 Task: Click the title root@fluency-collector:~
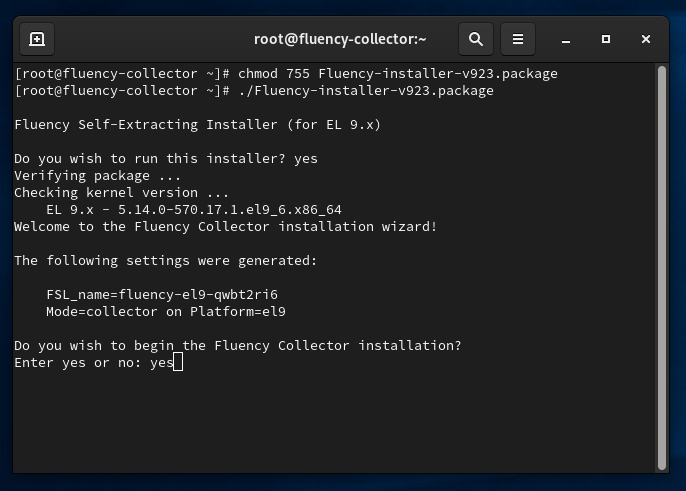point(340,39)
